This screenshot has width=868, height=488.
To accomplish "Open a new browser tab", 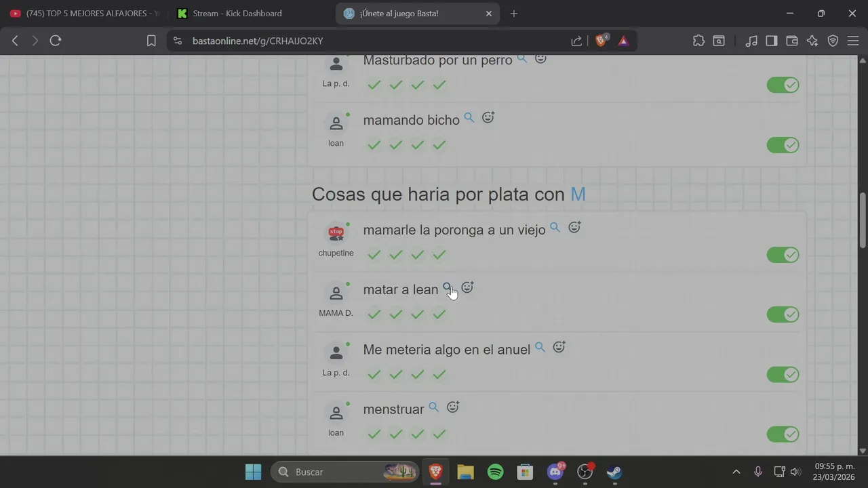I will (514, 14).
